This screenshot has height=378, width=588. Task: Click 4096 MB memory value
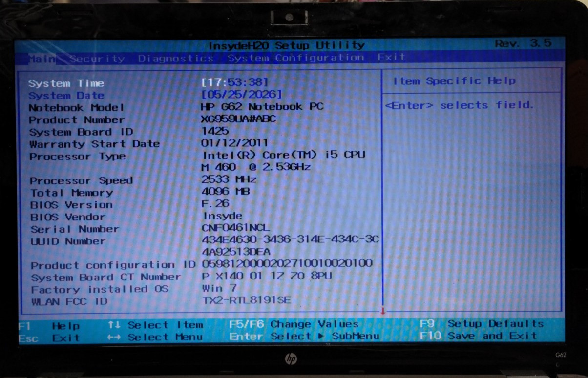click(226, 191)
